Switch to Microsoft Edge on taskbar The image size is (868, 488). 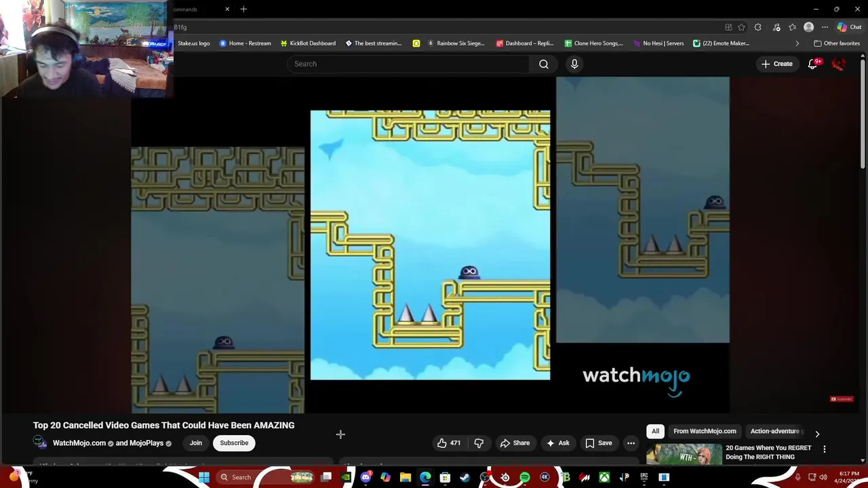(x=425, y=477)
